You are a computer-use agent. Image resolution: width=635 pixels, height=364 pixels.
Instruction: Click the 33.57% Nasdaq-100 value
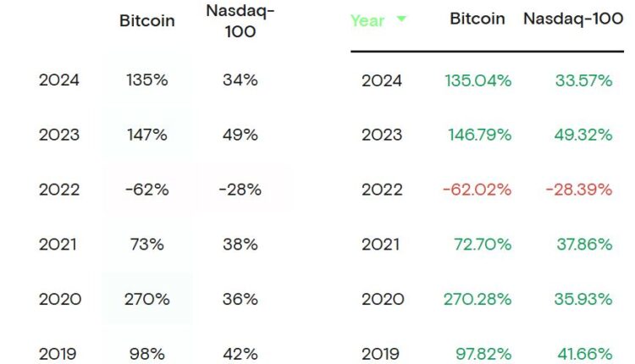pyautogui.click(x=583, y=81)
